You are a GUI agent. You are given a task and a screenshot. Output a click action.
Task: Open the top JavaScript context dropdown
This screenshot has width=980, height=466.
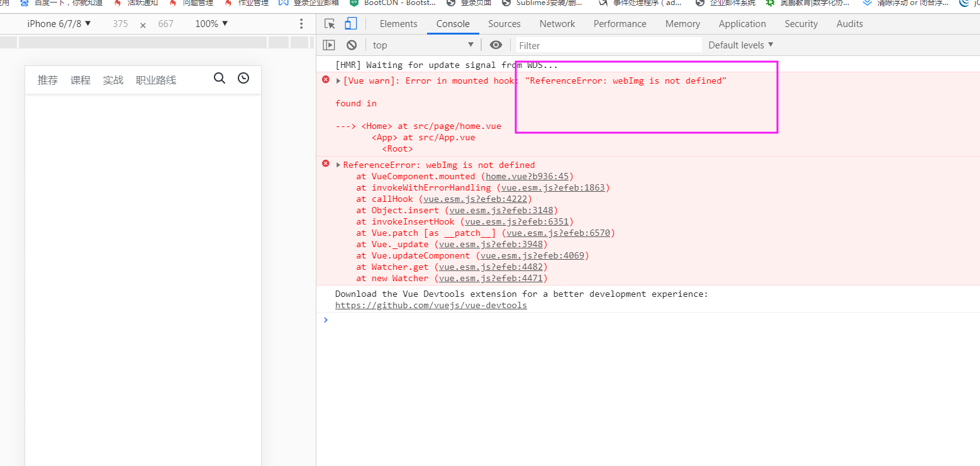[423, 45]
